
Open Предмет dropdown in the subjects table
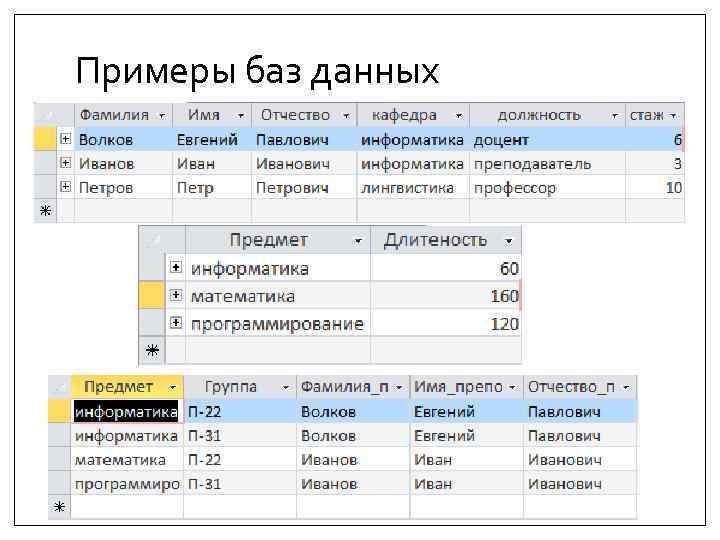pyautogui.click(x=358, y=241)
